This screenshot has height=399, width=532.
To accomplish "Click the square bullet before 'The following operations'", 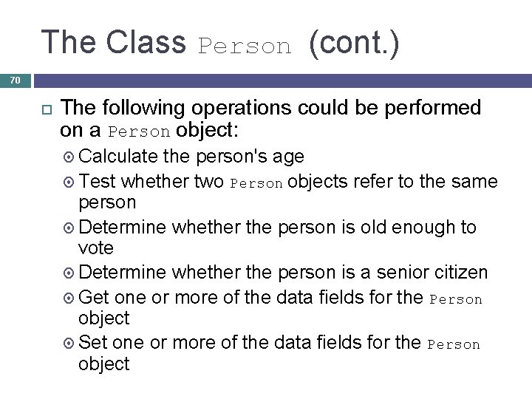I will [x=46, y=109].
